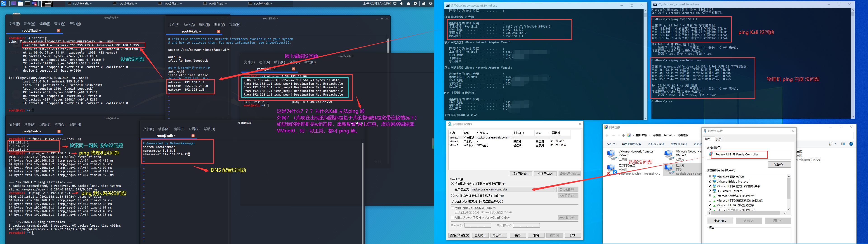Click 重命名此连接 in 网络连接 toolbar
This screenshot has width=868, height=244.
click(x=679, y=144)
